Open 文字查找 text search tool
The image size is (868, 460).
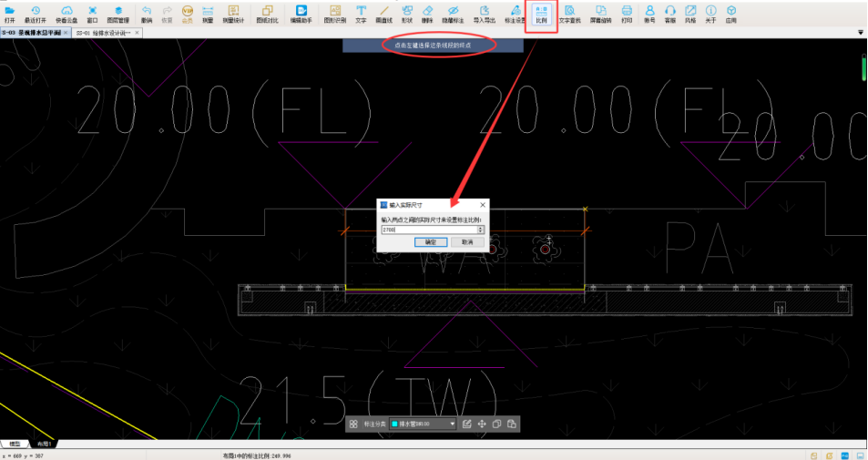pyautogui.click(x=569, y=13)
